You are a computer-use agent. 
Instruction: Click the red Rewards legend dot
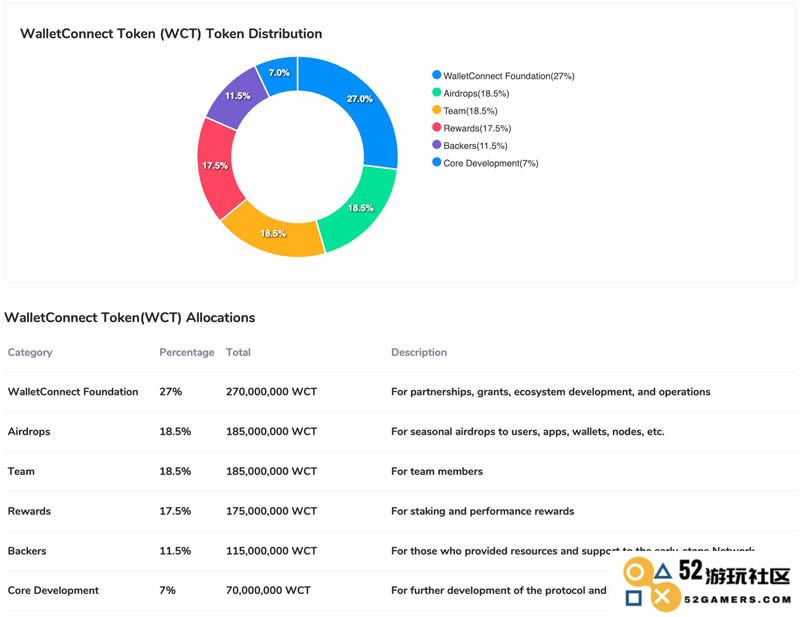click(436, 127)
